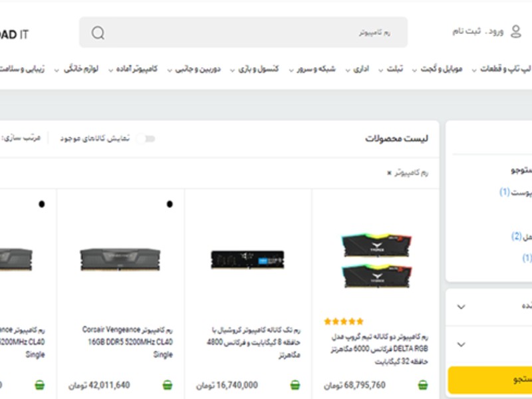The image size is (532, 399).
Task: Click the price '42,011,640 تومان'
Action: tap(99, 386)
